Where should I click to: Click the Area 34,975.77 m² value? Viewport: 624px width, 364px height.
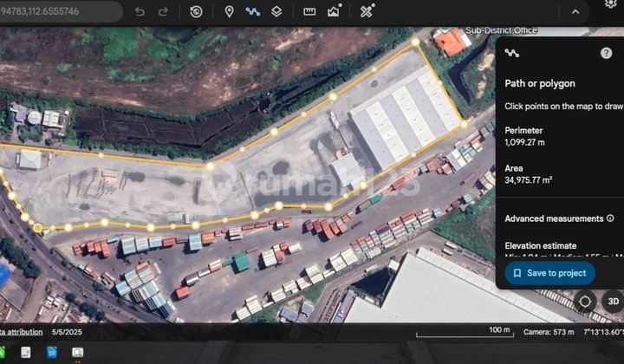point(528,180)
